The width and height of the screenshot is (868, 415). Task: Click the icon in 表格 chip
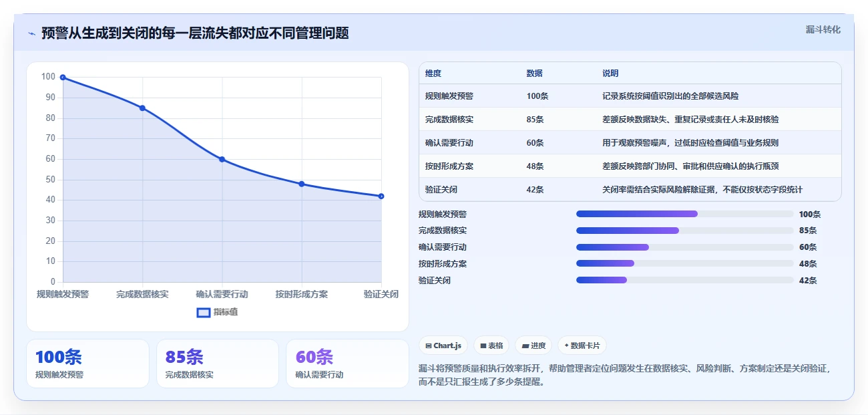(x=483, y=346)
